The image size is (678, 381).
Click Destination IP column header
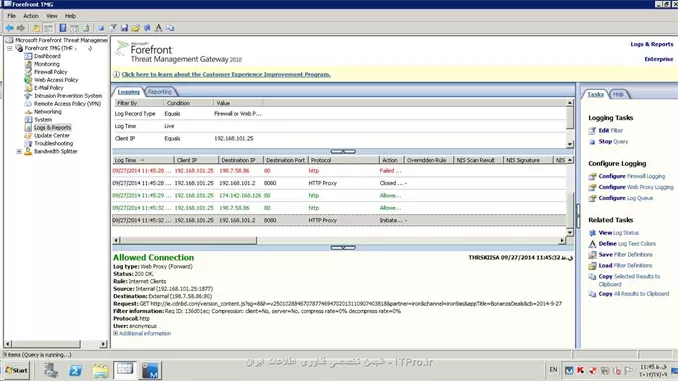coord(241,160)
